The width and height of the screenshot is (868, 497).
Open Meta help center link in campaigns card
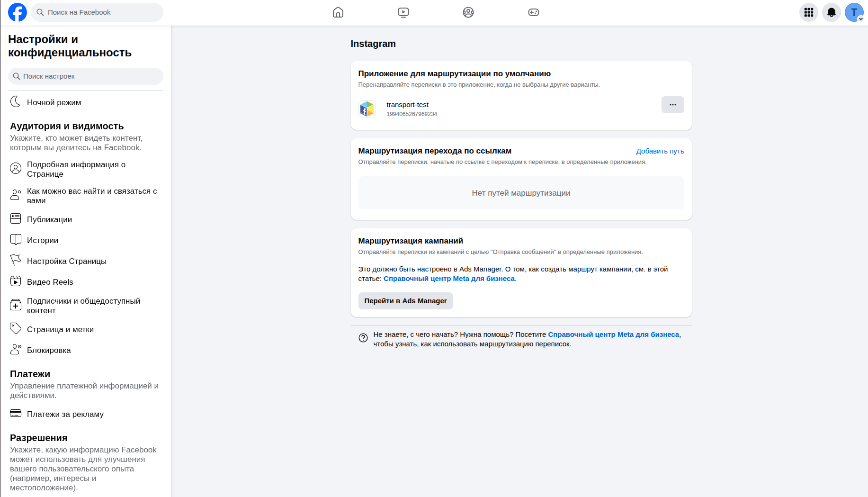(x=449, y=279)
